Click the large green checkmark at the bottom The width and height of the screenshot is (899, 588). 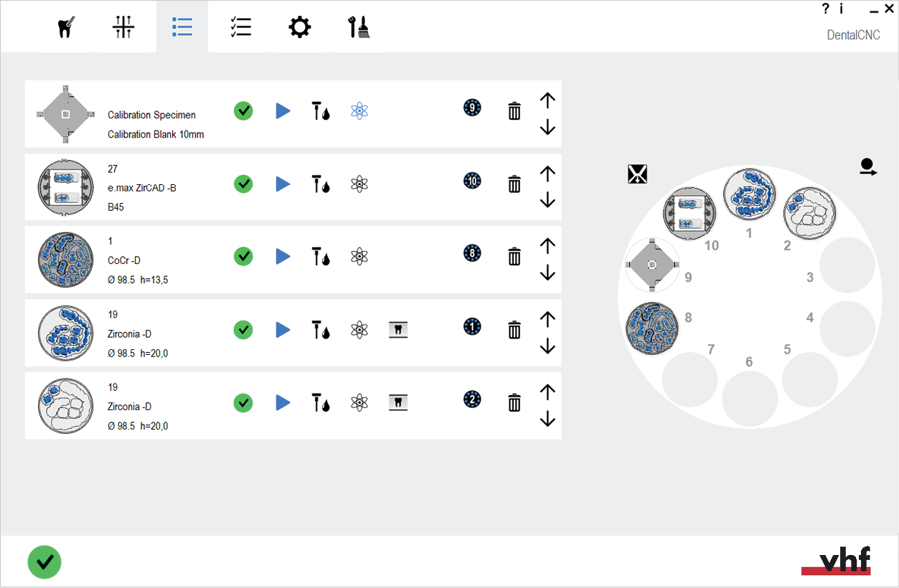(44, 562)
